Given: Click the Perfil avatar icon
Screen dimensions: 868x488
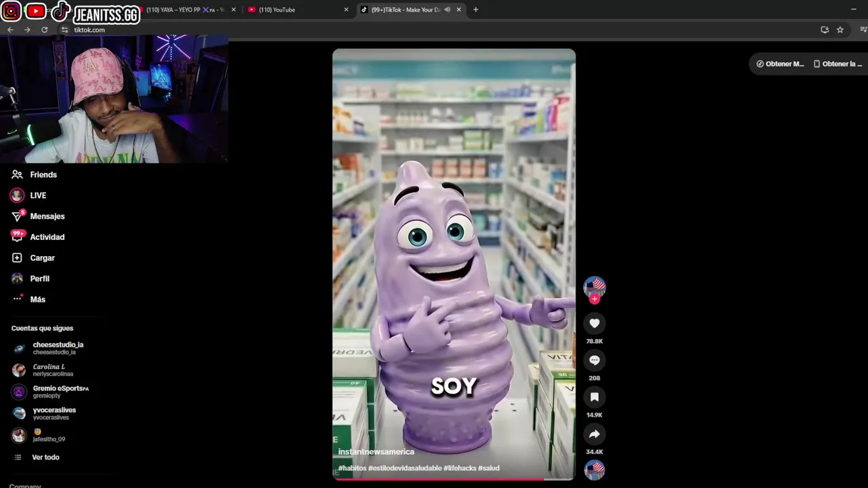Looking at the screenshot, I should 17,279.
